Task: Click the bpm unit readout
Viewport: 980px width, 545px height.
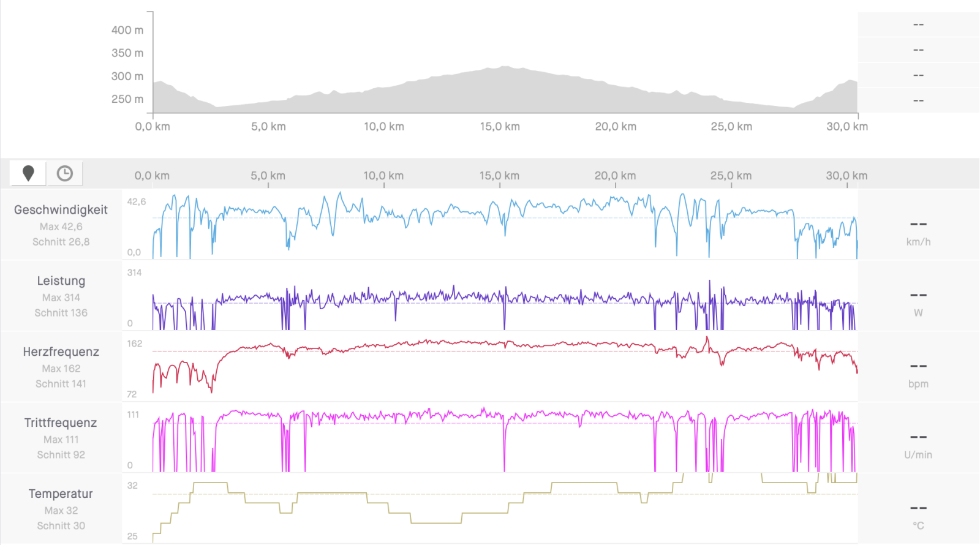Action: point(918,384)
